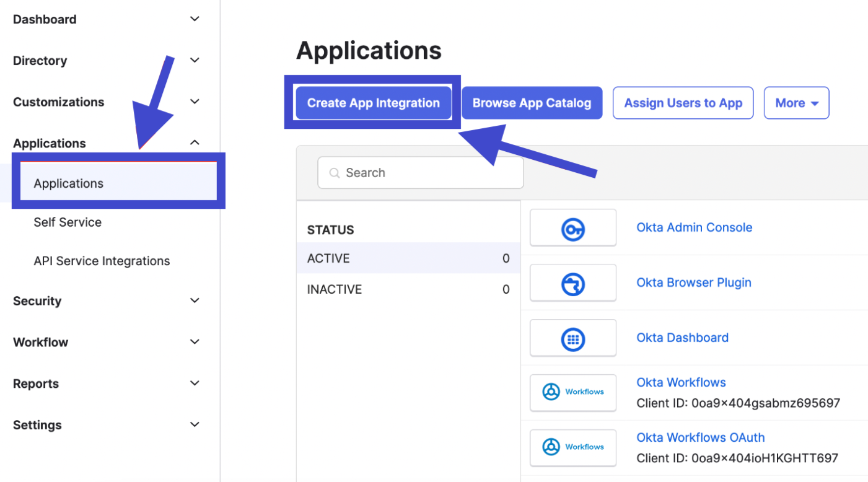Click the Okta Dashboard grid icon
This screenshot has height=482, width=868.
click(x=573, y=340)
